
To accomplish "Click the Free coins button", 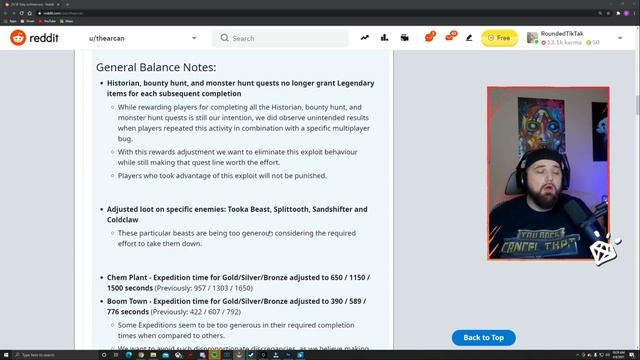I will pyautogui.click(x=499, y=38).
